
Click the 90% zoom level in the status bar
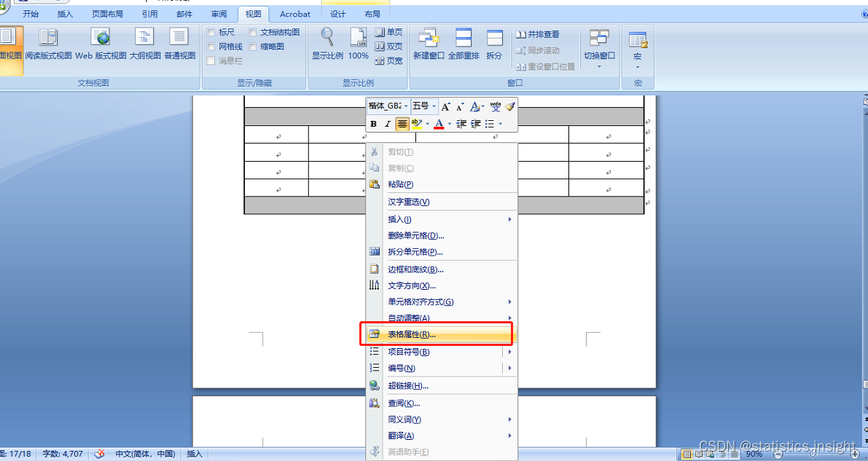pos(754,454)
